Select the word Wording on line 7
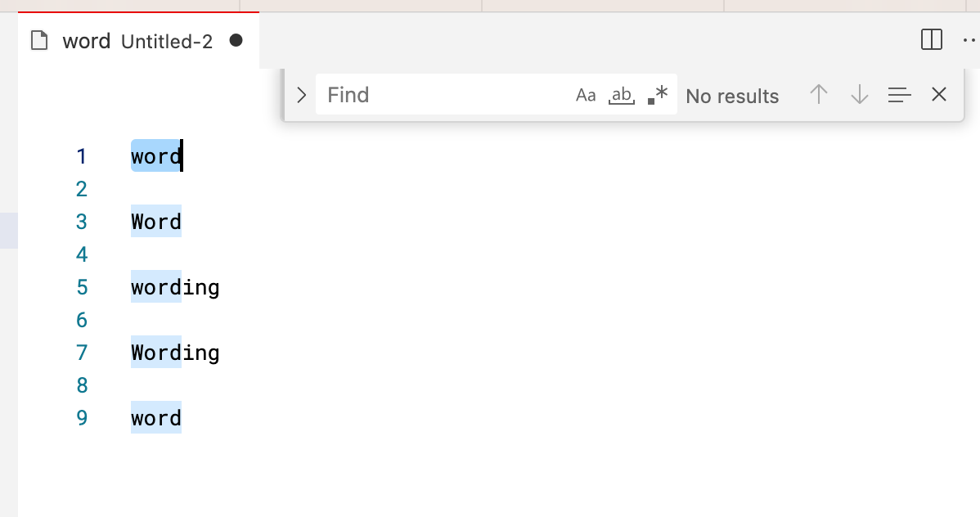This screenshot has height=517, width=980. point(175,353)
